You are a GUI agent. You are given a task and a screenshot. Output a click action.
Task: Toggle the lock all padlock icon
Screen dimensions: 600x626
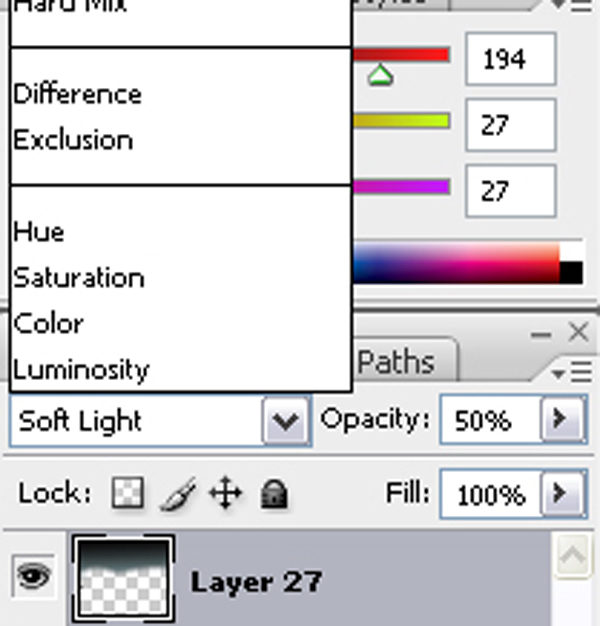274,494
